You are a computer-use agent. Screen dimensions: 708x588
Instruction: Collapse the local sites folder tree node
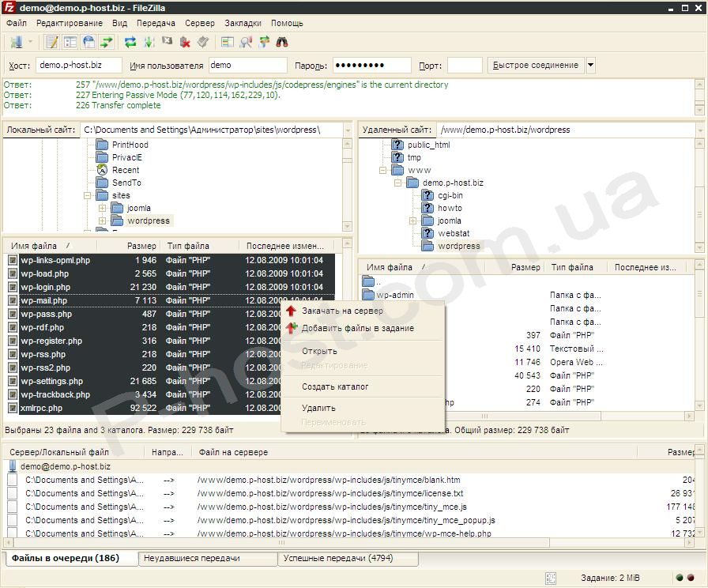point(87,195)
